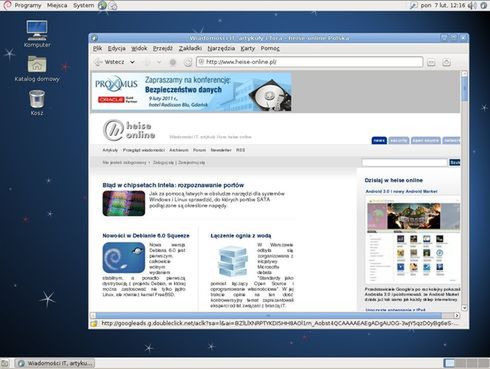Image resolution: width=490 pixels, height=369 pixels.
Task: Open the Edycja menu
Action: (x=116, y=48)
